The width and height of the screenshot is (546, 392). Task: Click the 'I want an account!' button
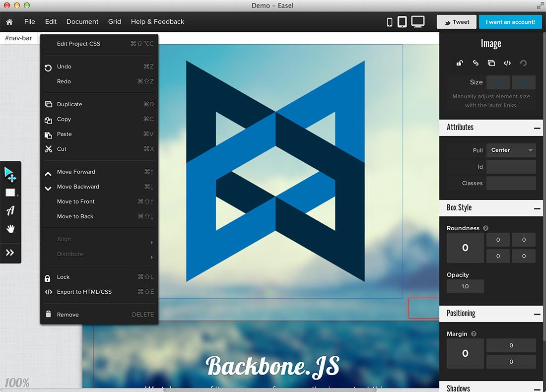tap(510, 21)
